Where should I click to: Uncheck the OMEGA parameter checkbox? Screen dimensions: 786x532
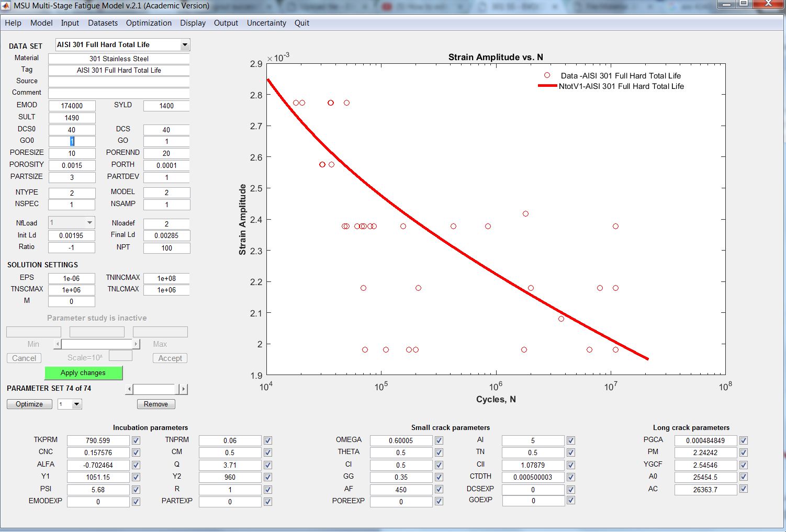[x=439, y=440]
